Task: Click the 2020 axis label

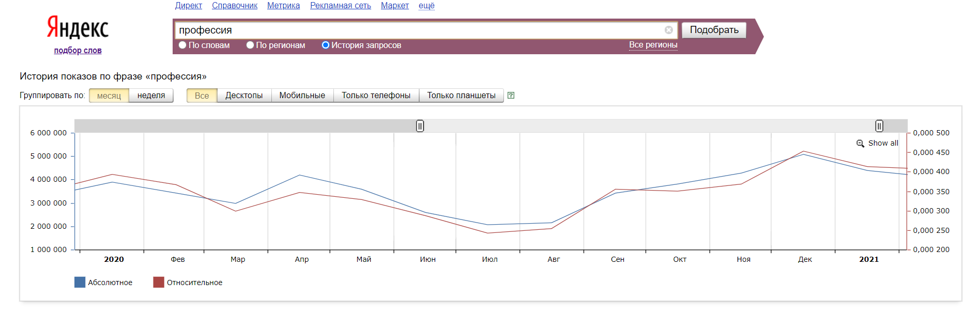Action: (114, 259)
